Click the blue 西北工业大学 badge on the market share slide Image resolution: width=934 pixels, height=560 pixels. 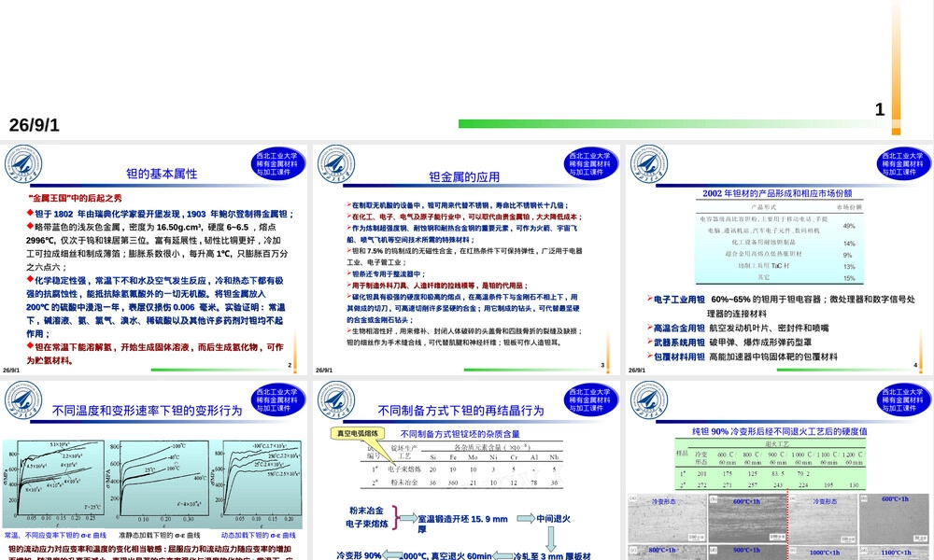coord(903,163)
